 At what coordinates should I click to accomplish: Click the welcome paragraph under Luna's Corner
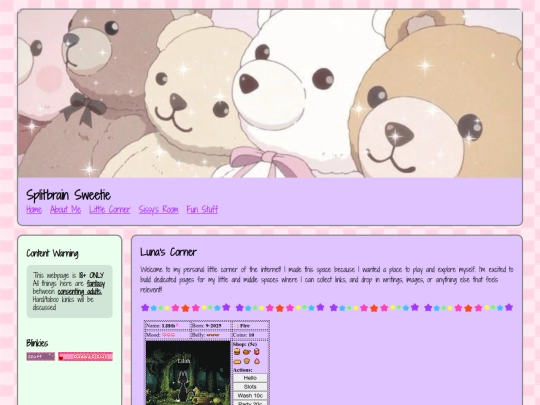326,279
